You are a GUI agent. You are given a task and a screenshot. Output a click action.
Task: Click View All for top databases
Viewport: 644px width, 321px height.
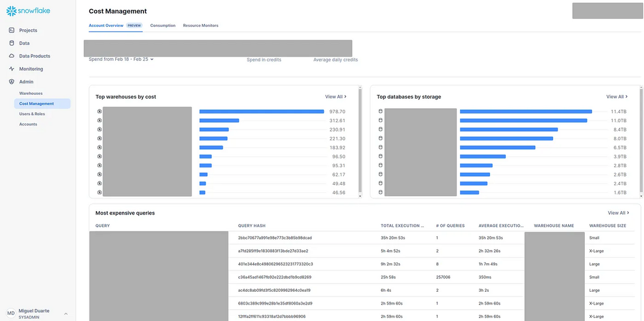(x=616, y=96)
